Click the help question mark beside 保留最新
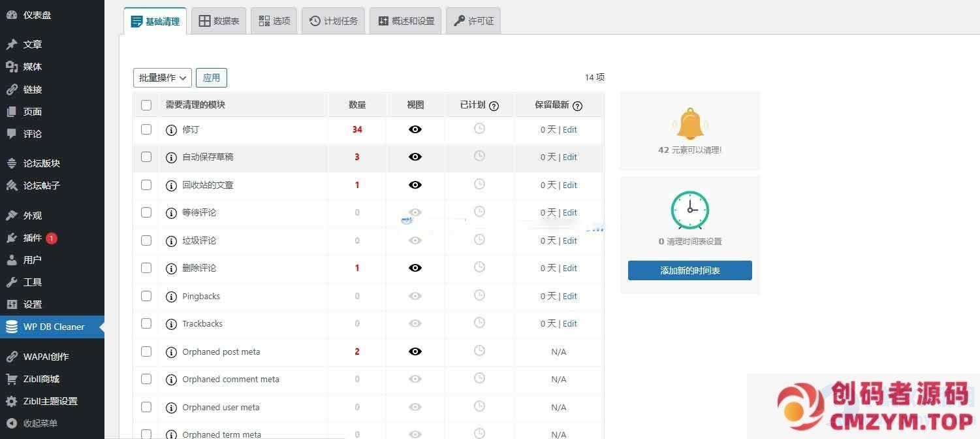 pyautogui.click(x=577, y=106)
